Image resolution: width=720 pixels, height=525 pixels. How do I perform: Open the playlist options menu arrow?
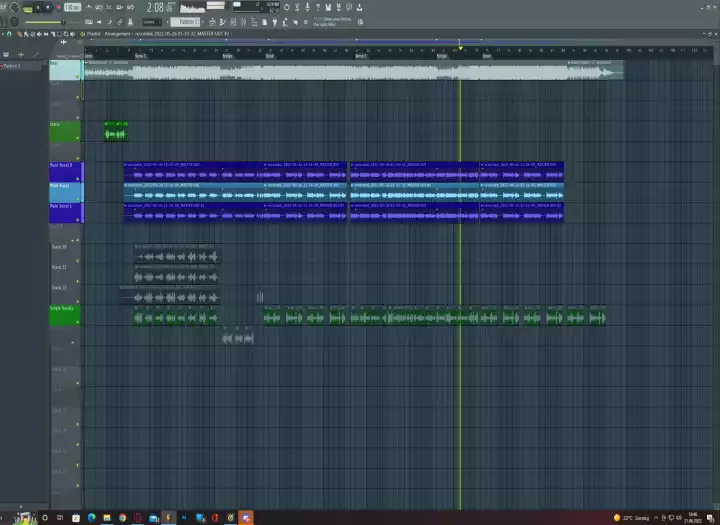pos(2,34)
